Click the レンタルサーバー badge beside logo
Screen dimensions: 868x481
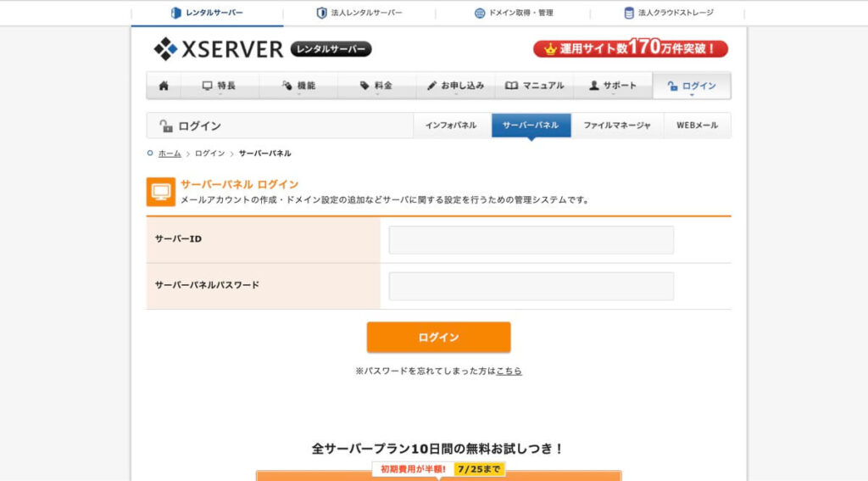click(x=331, y=49)
